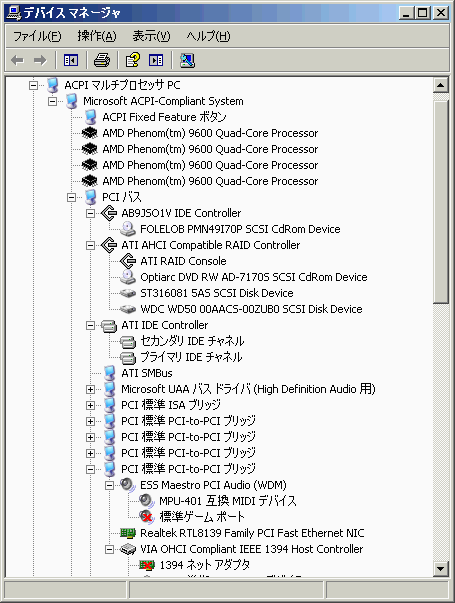Viewport: 455px width, 603px height.
Task: Click the プライマリ IDE チャネル icon
Action: [128, 358]
